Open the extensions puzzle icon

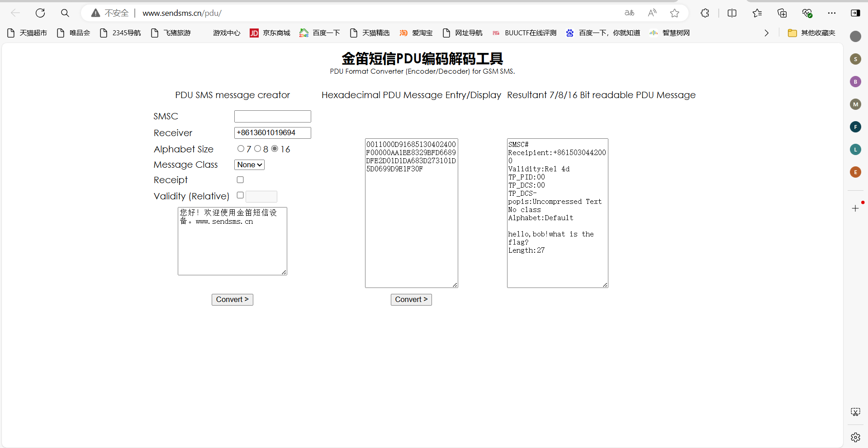[705, 13]
